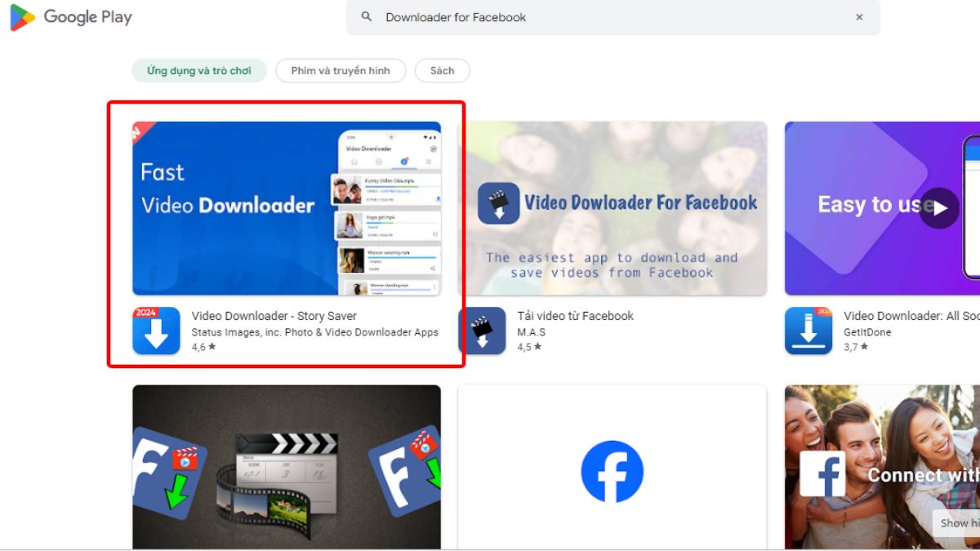Image resolution: width=980 pixels, height=551 pixels.
Task: Switch to the Sách category
Action: click(442, 70)
